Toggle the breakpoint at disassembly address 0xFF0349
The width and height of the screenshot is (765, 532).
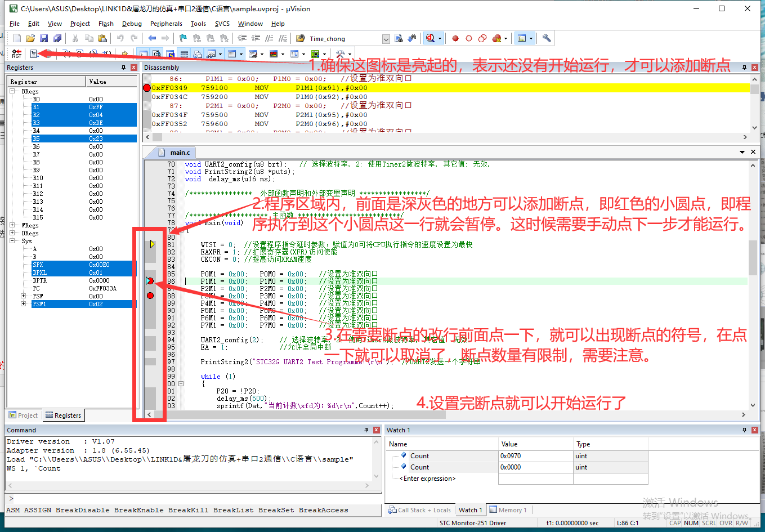pos(147,88)
